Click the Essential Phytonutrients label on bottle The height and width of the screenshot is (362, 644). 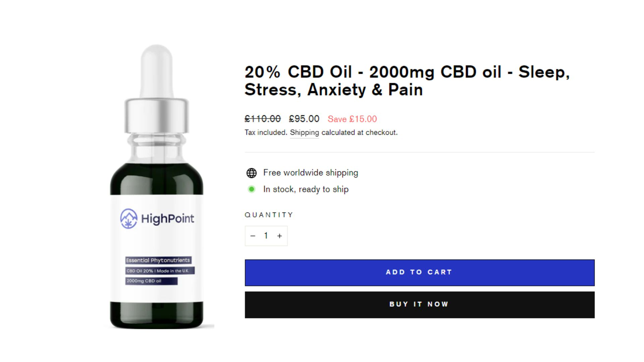158,260
